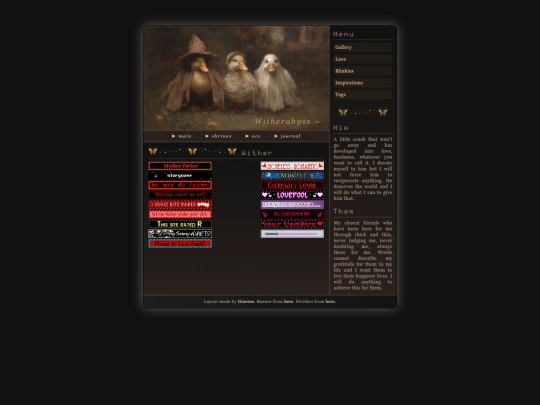Click the purple blinkie with white text
The image size is (540, 405).
[292, 205]
